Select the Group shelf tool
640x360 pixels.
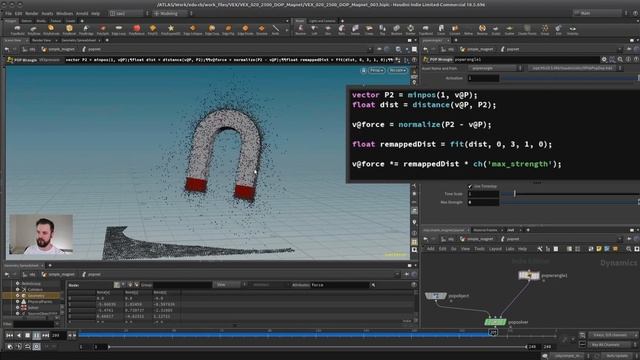pos(545,29)
